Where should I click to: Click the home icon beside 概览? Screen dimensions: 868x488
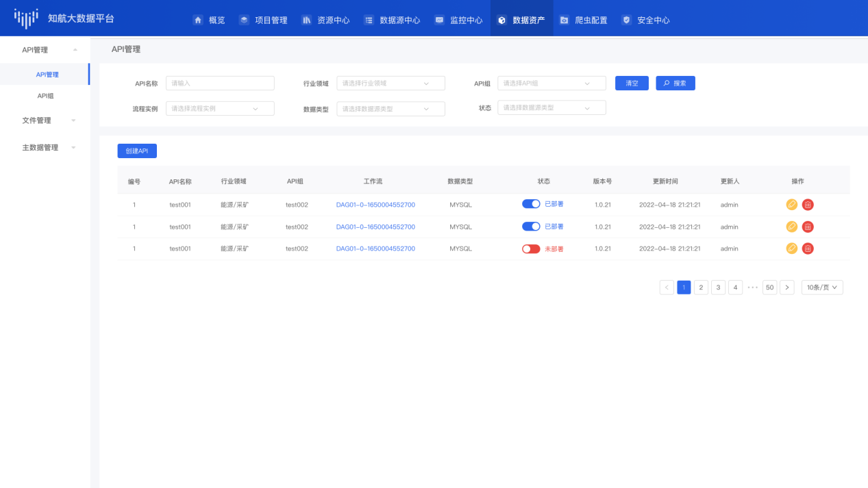[x=198, y=21]
